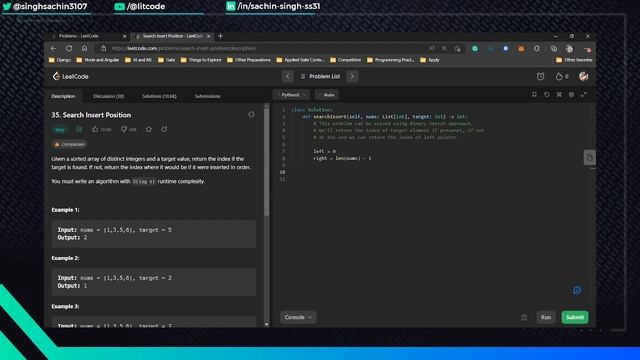The height and width of the screenshot is (360, 640).
Task: Open the Other favorites folder
Action: tap(574, 60)
